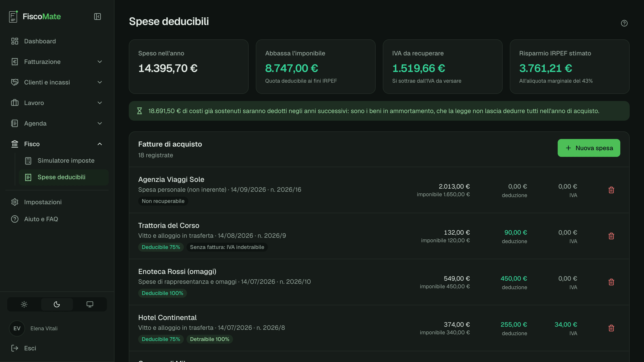Click the Hotel Continental title
This screenshot has width=644, height=362.
tap(167, 317)
